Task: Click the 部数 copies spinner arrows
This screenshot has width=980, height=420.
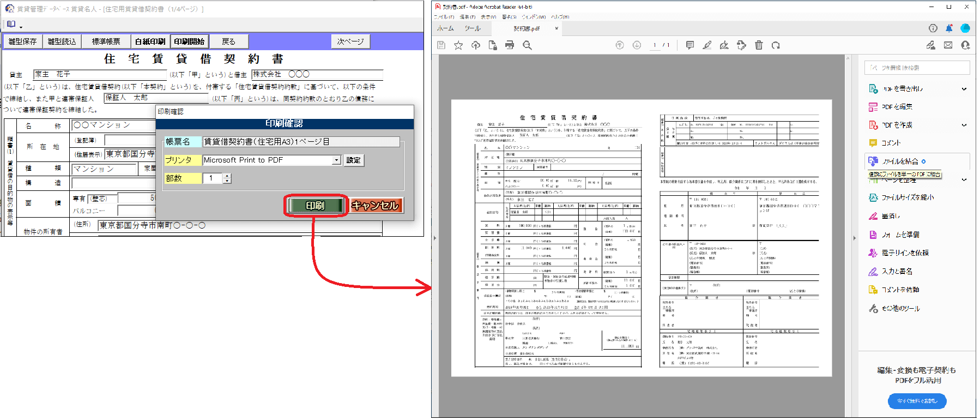Action: coord(227,178)
